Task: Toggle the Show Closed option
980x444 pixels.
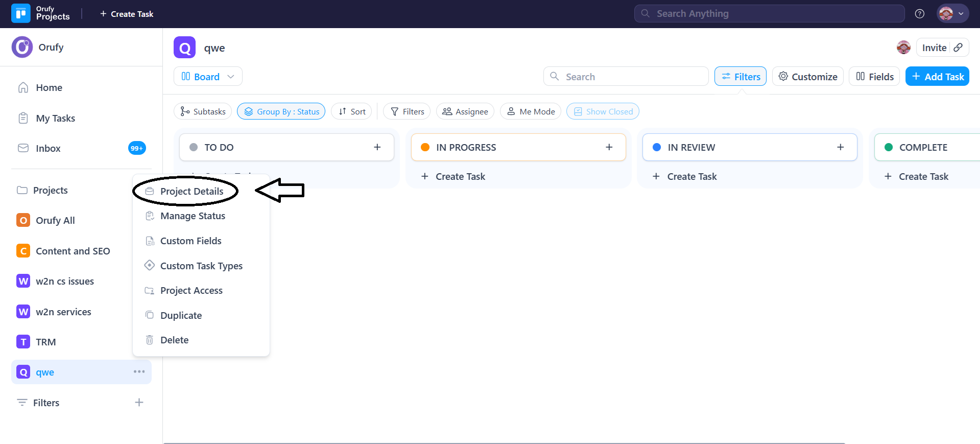Action: pyautogui.click(x=603, y=111)
